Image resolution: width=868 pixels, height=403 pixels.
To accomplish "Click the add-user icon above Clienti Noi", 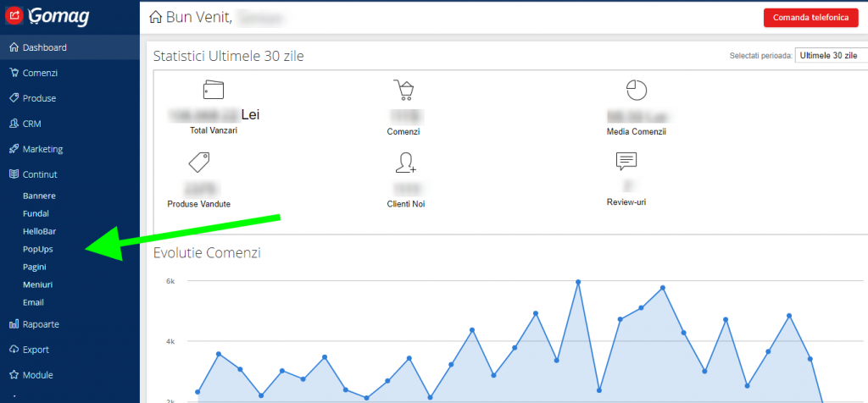I will (405, 163).
